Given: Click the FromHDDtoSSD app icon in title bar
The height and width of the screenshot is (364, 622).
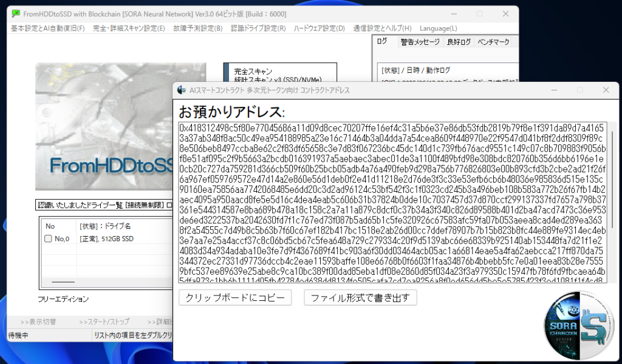Looking at the screenshot, I should [x=16, y=14].
